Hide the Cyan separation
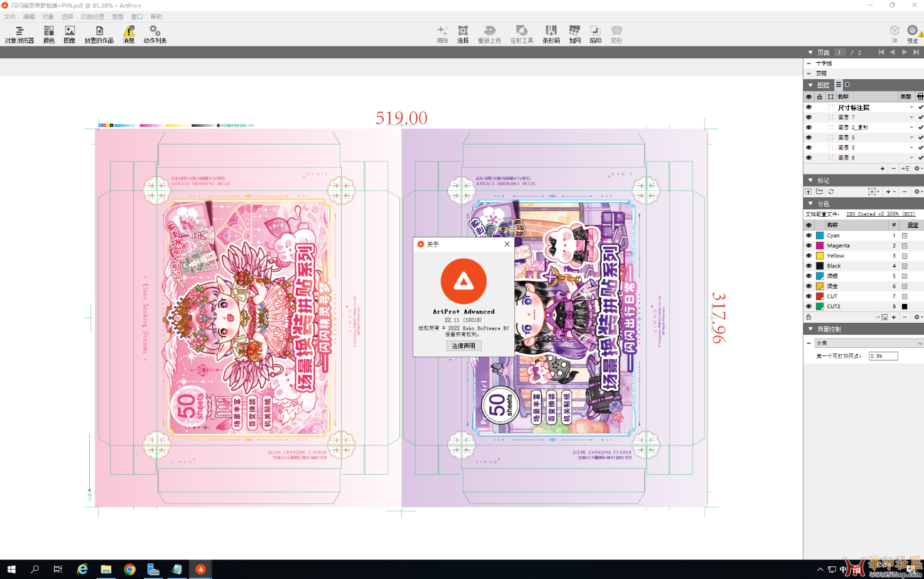924x579 pixels. (x=808, y=235)
